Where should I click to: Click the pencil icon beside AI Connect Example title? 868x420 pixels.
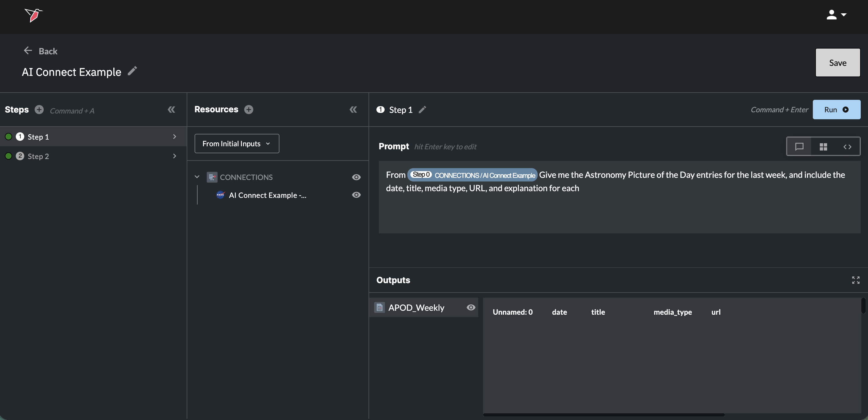click(132, 71)
